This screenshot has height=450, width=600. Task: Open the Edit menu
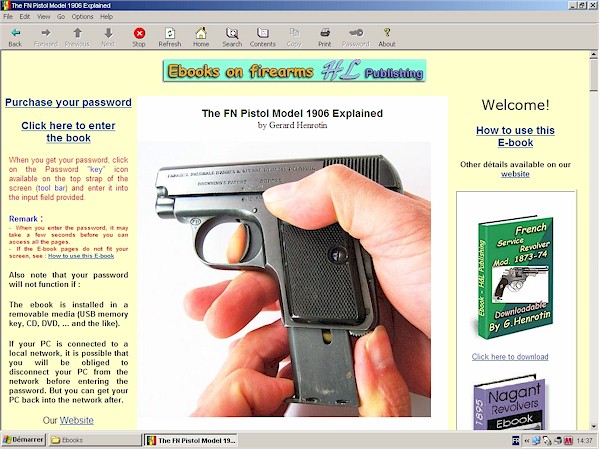(25, 16)
